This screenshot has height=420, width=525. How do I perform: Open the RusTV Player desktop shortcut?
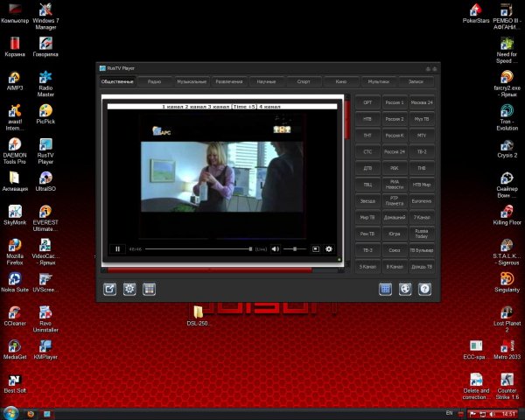(x=45, y=151)
